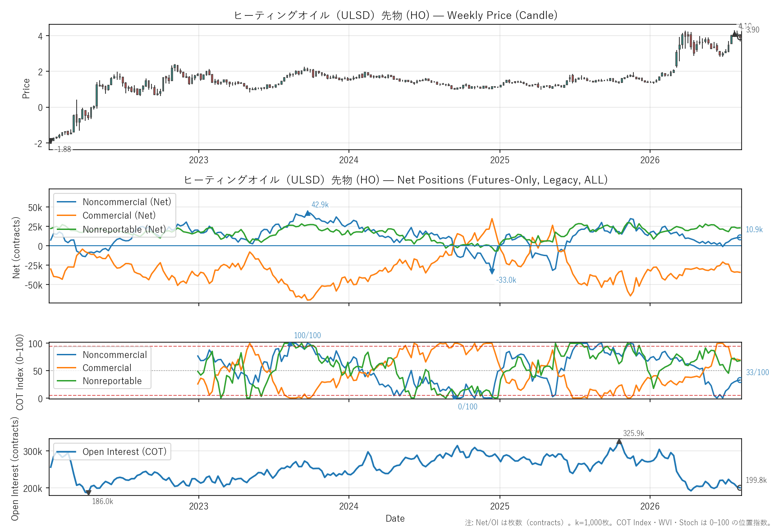Click the 3.90 latest price label
The height and width of the screenshot is (532, 779).
[x=753, y=30]
